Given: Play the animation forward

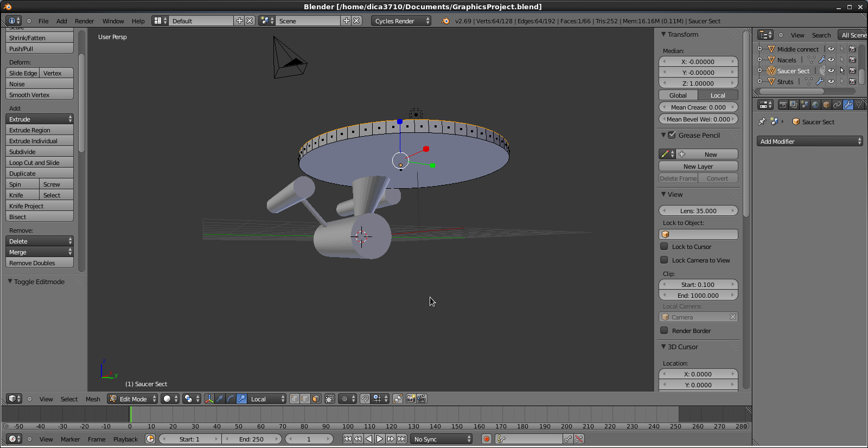Looking at the screenshot, I should click(380, 439).
